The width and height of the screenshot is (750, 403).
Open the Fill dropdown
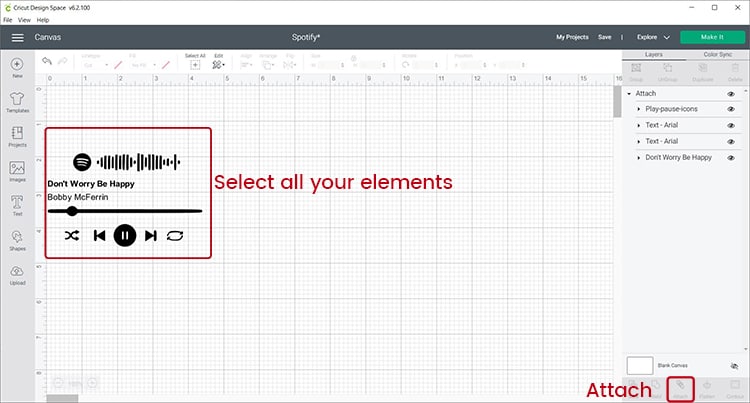[x=143, y=65]
